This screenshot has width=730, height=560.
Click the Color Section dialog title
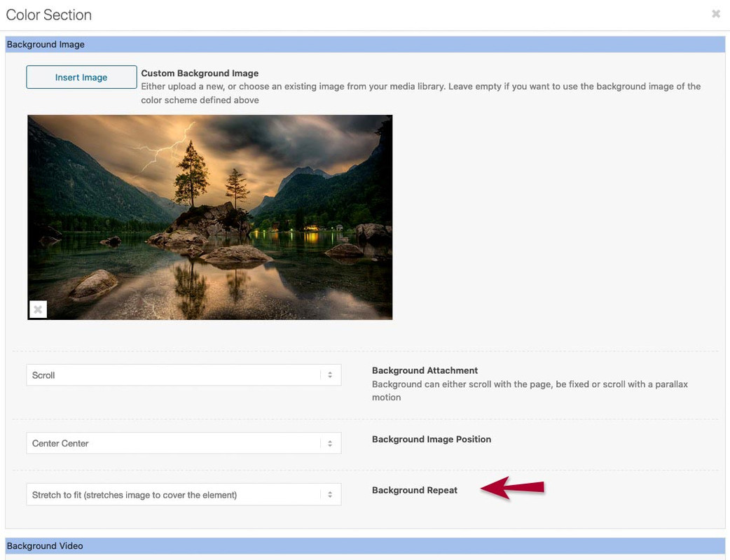coord(49,15)
